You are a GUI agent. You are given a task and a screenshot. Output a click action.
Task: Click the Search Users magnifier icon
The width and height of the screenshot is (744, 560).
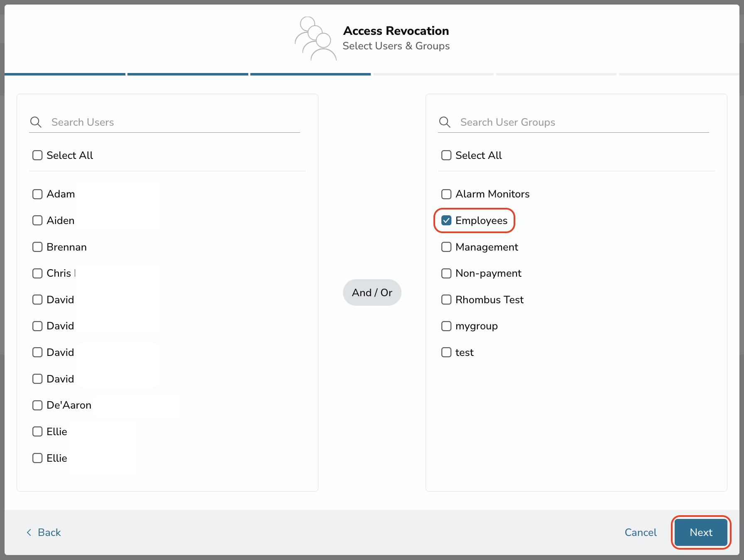[36, 122]
